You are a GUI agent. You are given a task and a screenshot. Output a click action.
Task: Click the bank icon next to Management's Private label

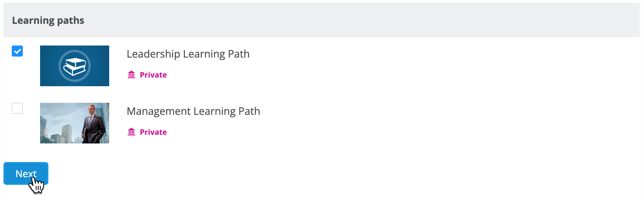[132, 132]
